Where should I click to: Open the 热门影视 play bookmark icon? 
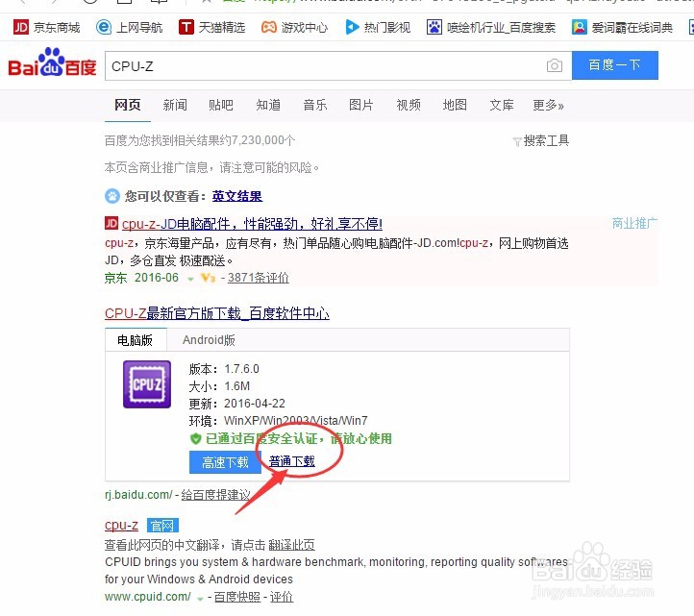[x=352, y=28]
